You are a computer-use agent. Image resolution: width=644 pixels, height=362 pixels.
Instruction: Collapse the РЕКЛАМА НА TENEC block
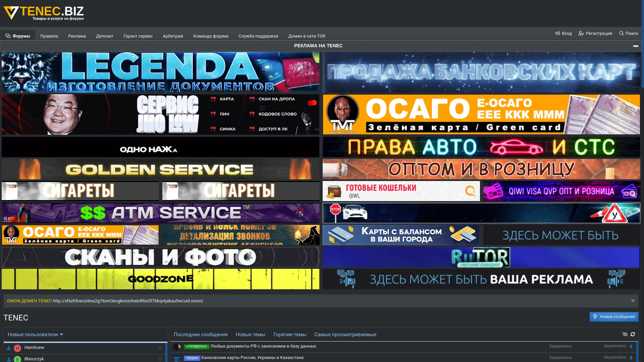pos(636,46)
